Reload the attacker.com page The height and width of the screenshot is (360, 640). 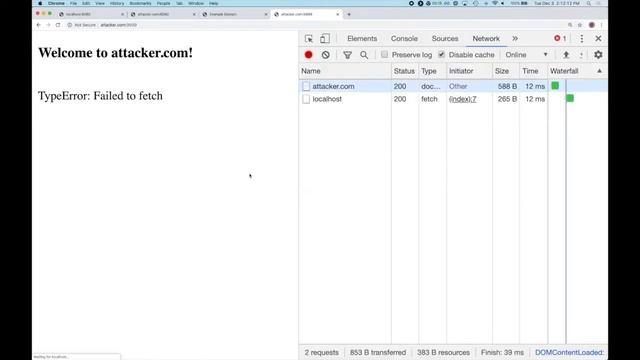pyautogui.click(x=58, y=25)
